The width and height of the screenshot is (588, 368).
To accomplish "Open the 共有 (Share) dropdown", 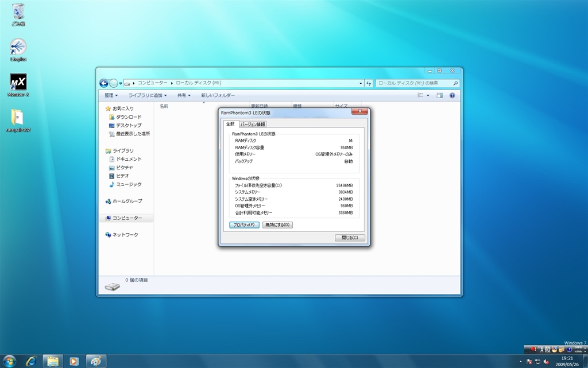I will [x=184, y=95].
